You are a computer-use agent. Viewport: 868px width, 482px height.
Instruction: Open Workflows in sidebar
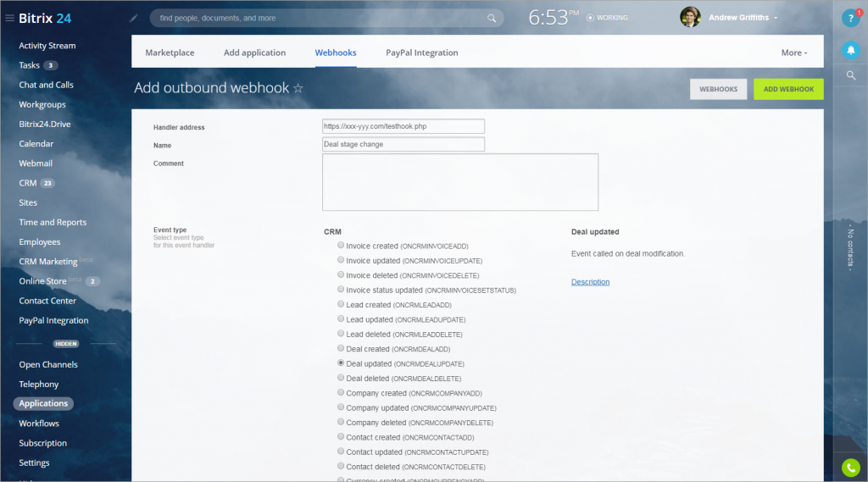point(39,424)
